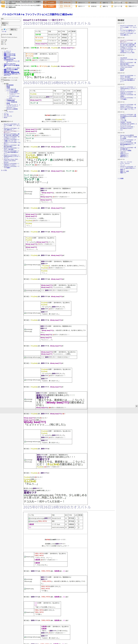Click heading 2025年07月26日16時09分のカオスバトル
Viewport: 138px width, 644px height.
57,83
